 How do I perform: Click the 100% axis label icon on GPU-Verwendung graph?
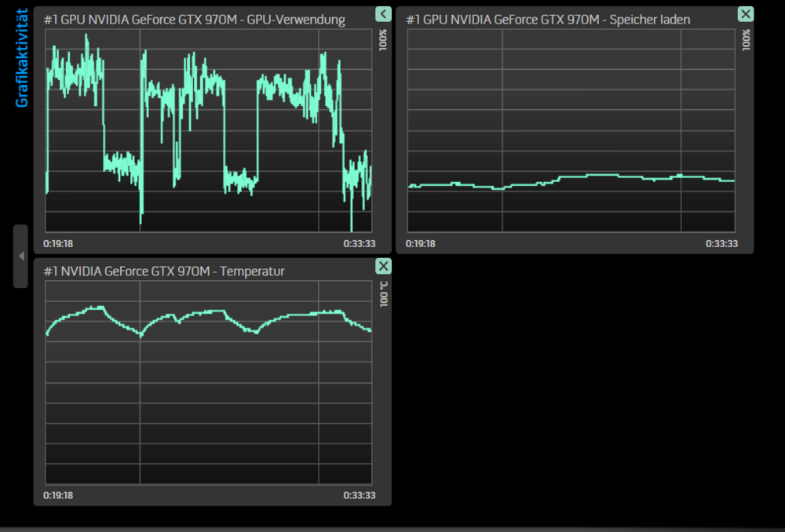tap(385, 38)
